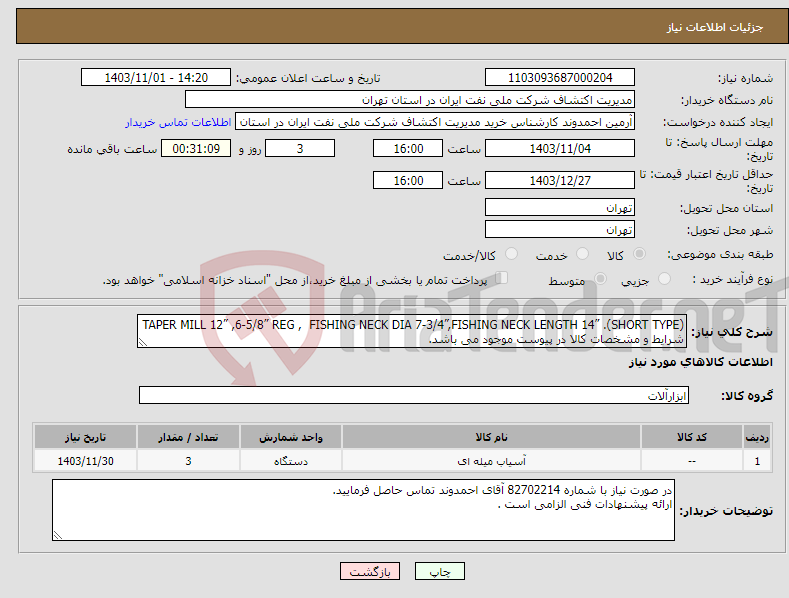Click the buyer organization name field

pyautogui.click(x=410, y=100)
